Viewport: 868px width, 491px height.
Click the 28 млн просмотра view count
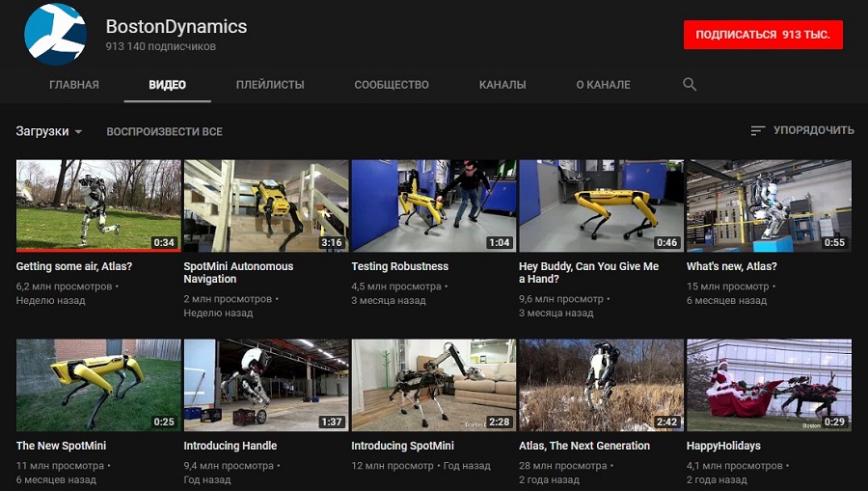(563, 466)
